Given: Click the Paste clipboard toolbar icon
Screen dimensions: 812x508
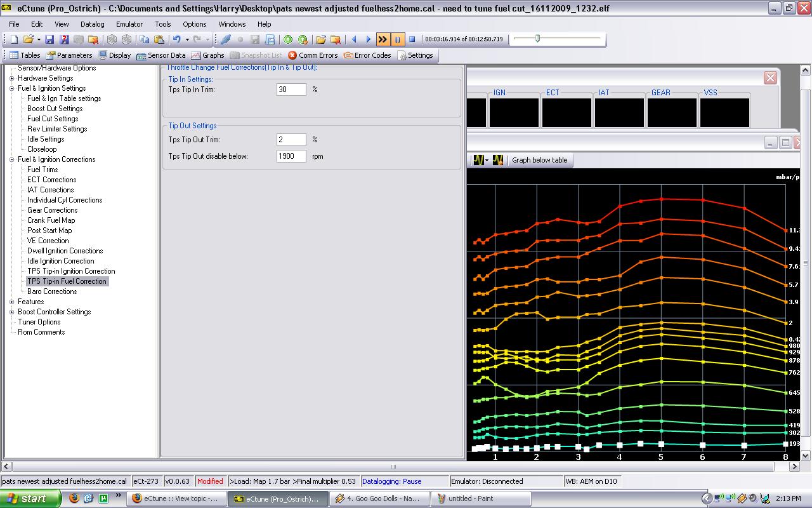Looking at the screenshot, I should 159,39.
